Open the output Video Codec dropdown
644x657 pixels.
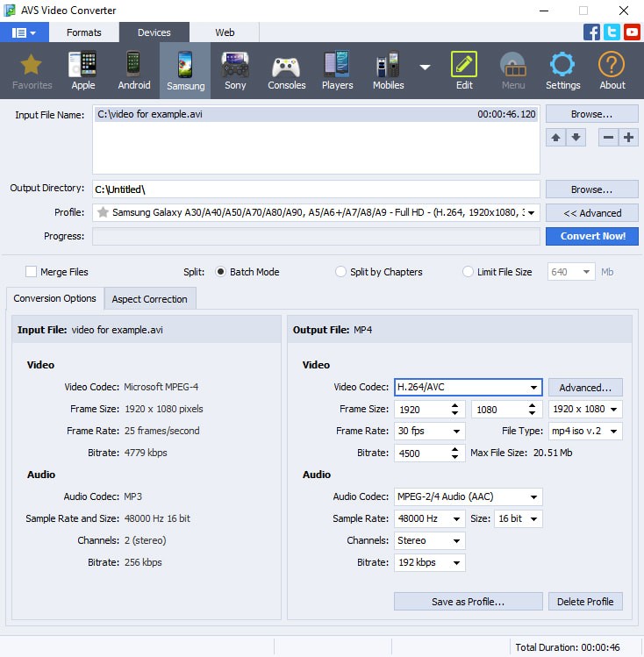click(x=533, y=387)
